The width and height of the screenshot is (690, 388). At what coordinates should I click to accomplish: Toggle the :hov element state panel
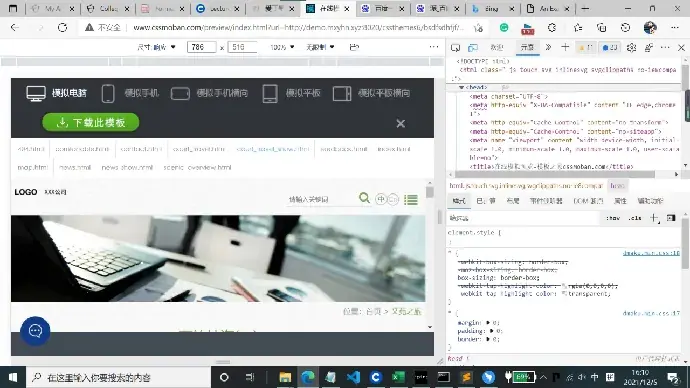(613, 218)
